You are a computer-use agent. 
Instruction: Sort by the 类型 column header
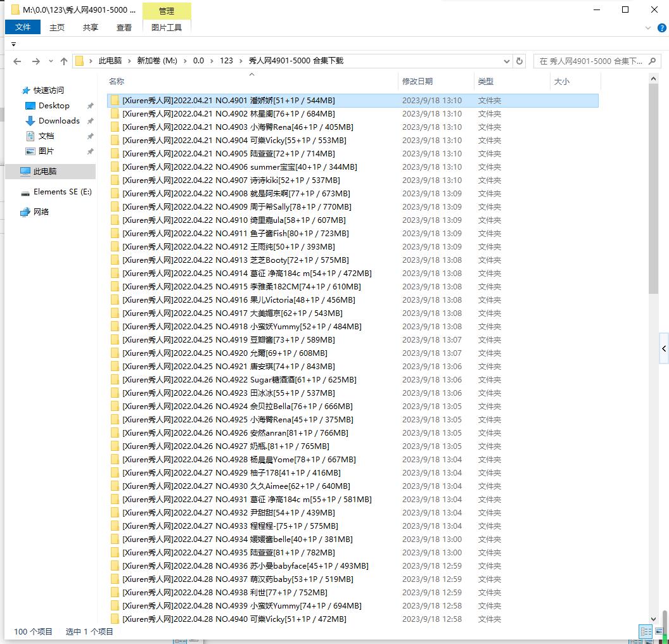(512, 81)
